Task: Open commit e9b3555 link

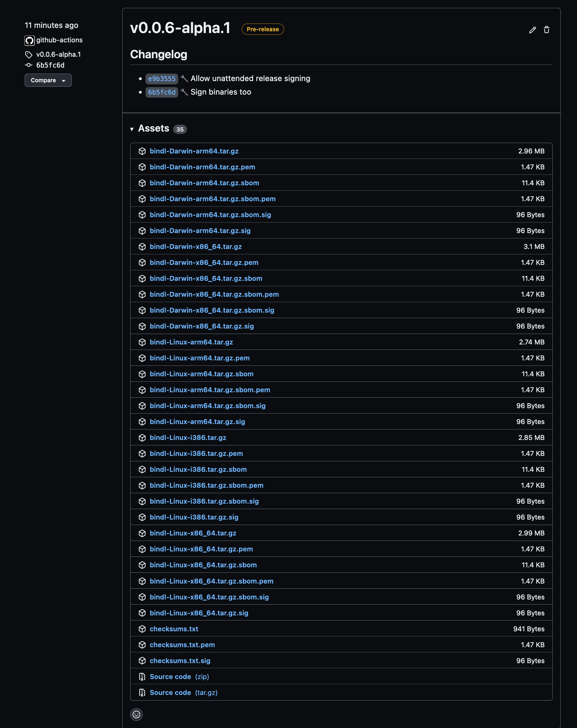Action: 161,79
